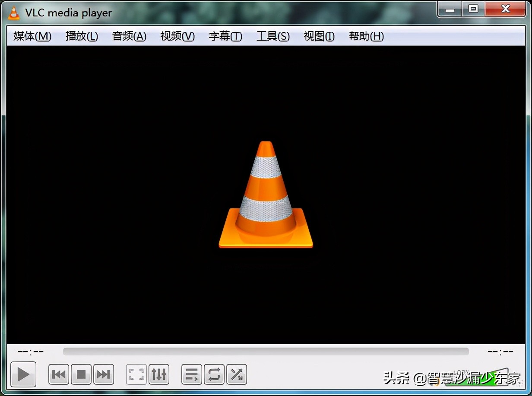532x396 pixels.
Task: Click the Stop playback icon
Action: 81,375
